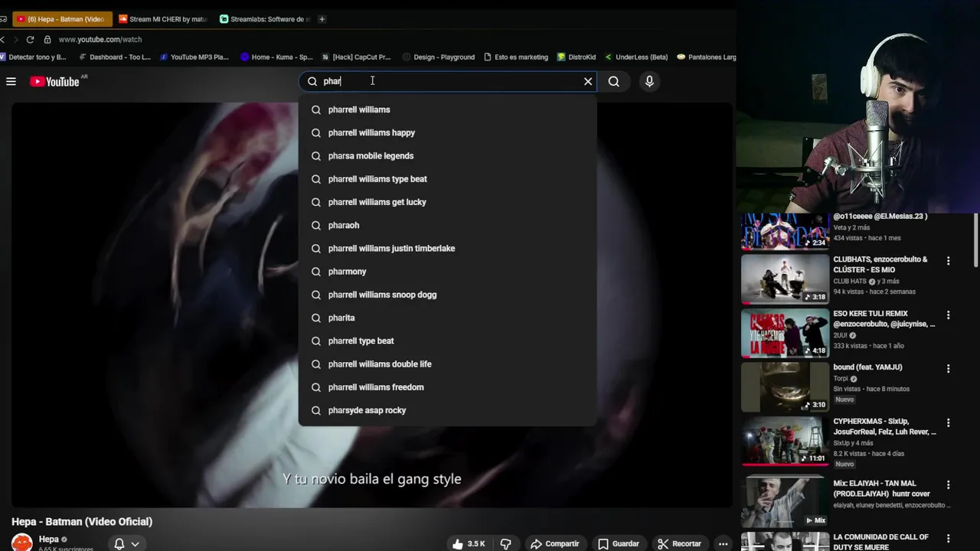Clear the search box with the X icon
The image size is (980, 551).
pos(588,81)
